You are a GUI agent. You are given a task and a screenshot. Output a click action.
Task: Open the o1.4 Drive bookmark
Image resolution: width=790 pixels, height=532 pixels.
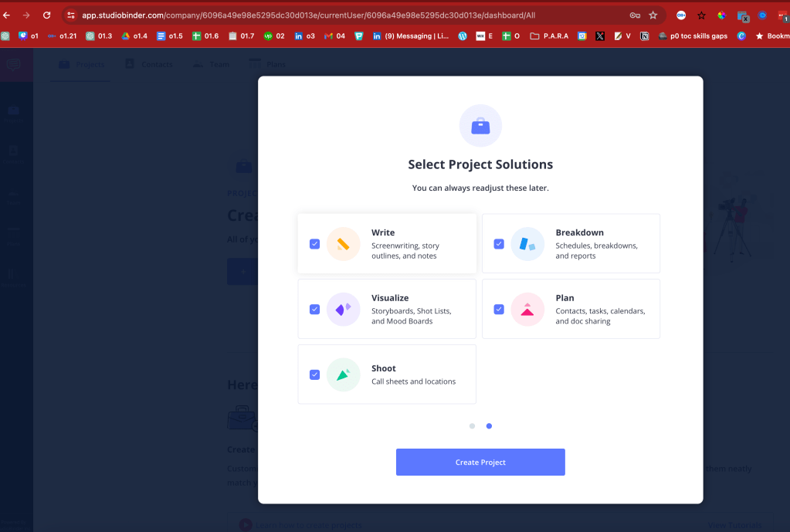(x=134, y=36)
